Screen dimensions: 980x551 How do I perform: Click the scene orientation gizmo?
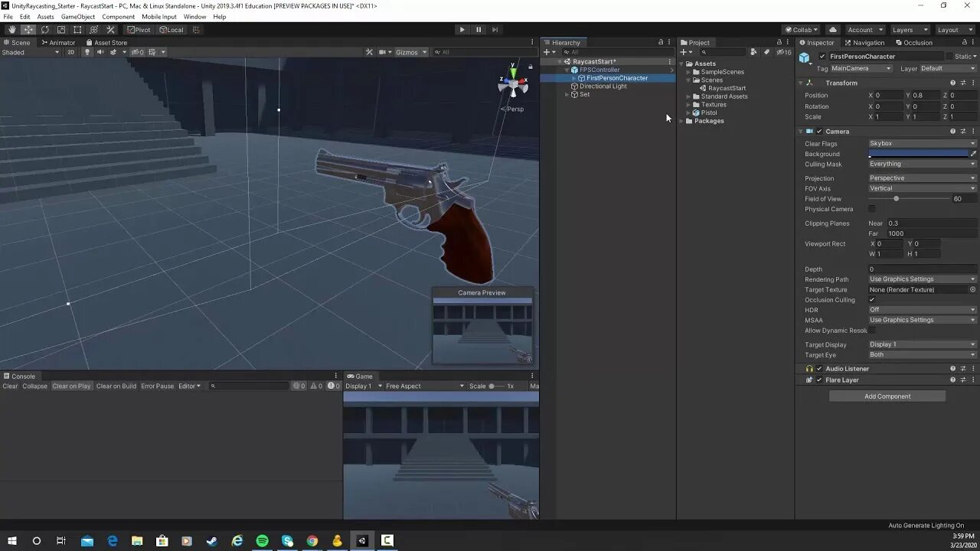[513, 85]
